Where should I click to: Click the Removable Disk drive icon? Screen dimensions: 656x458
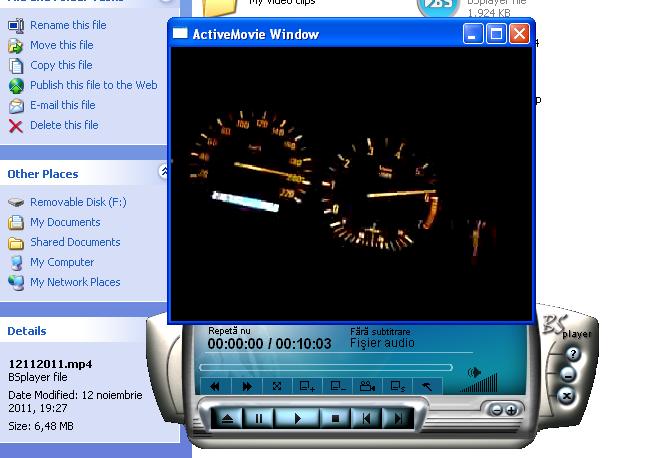[16, 203]
